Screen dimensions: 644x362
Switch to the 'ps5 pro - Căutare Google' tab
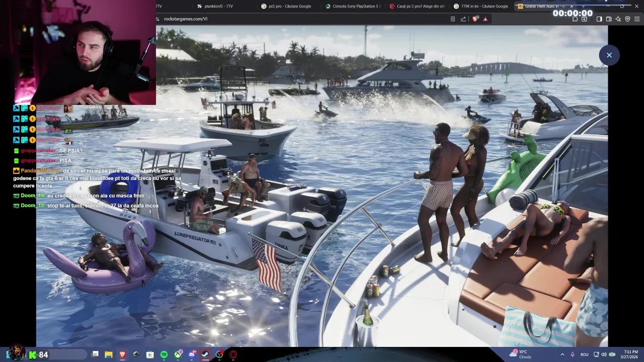click(x=289, y=6)
